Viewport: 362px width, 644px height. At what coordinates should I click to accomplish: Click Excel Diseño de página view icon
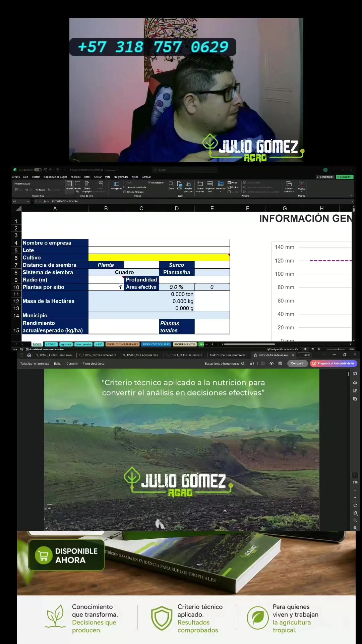point(87,184)
